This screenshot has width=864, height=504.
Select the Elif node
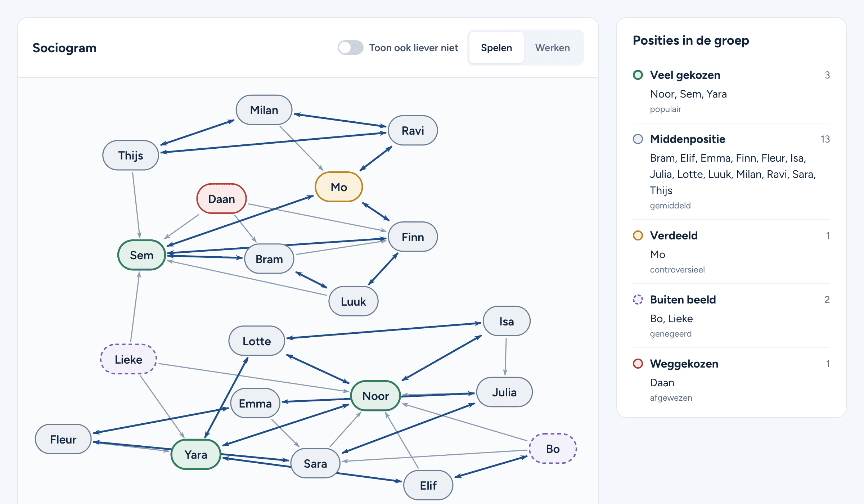[x=428, y=485]
